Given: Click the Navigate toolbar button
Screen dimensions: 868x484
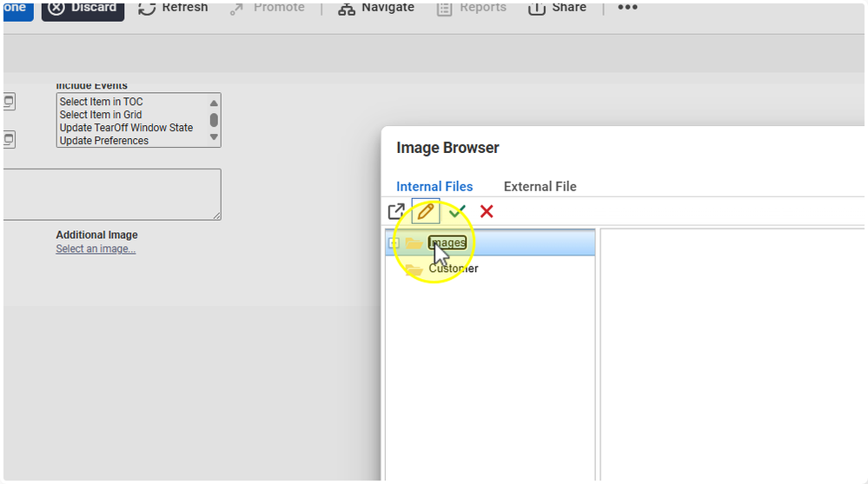Looking at the screenshot, I should (376, 8).
